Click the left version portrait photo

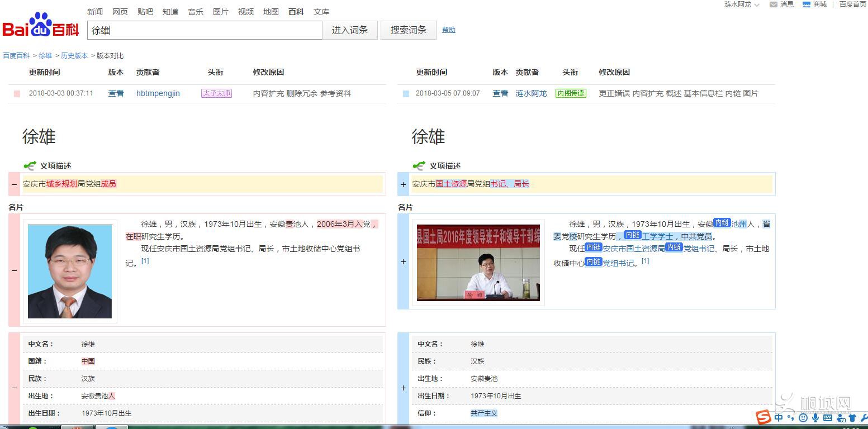pyautogui.click(x=70, y=271)
